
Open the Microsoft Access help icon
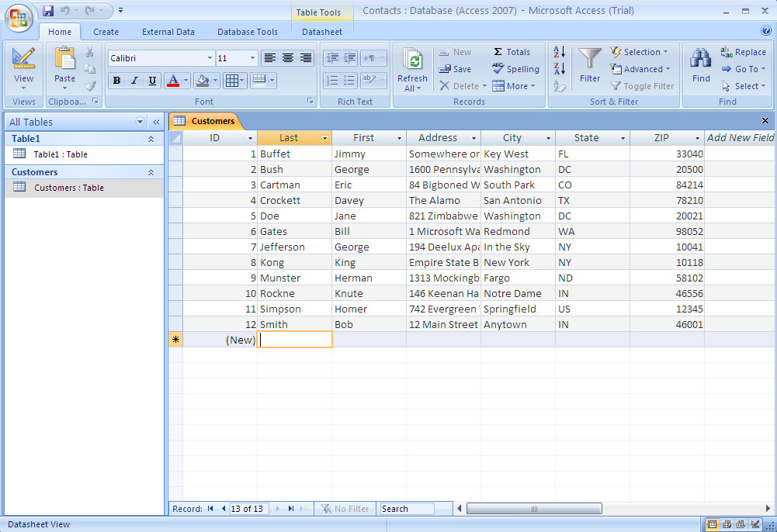(x=765, y=31)
